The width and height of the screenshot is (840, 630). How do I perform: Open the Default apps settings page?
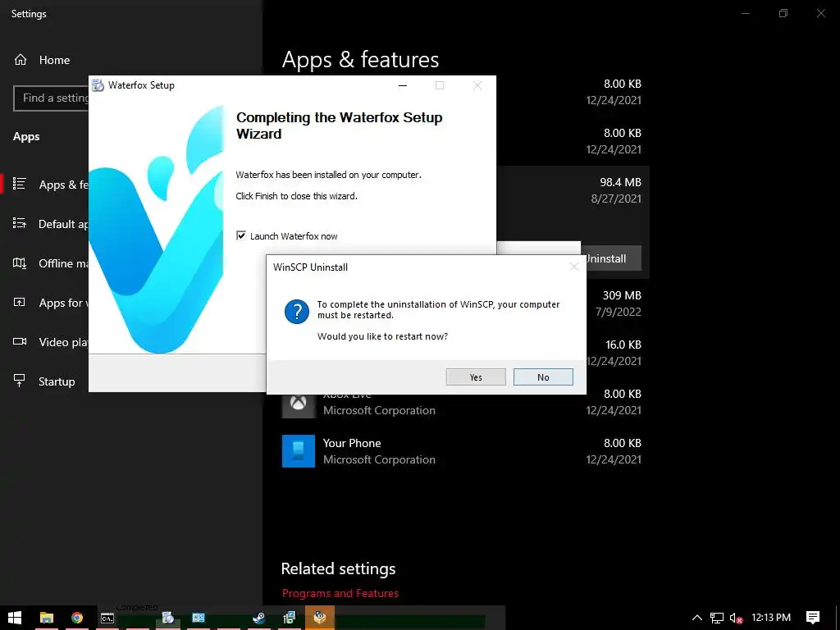[46, 224]
